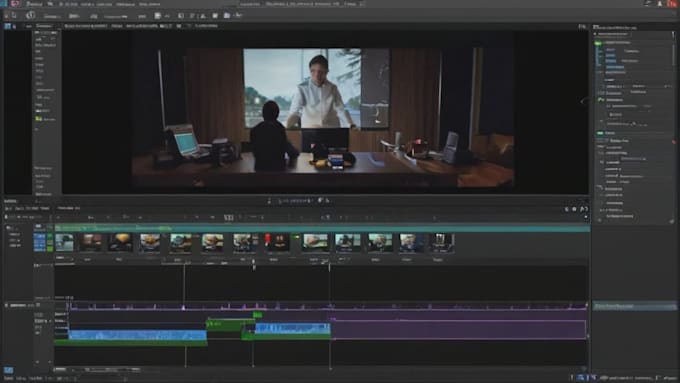Click the white document icon in the top toolbar
This screenshot has height=383, width=680.
[x=157, y=16]
